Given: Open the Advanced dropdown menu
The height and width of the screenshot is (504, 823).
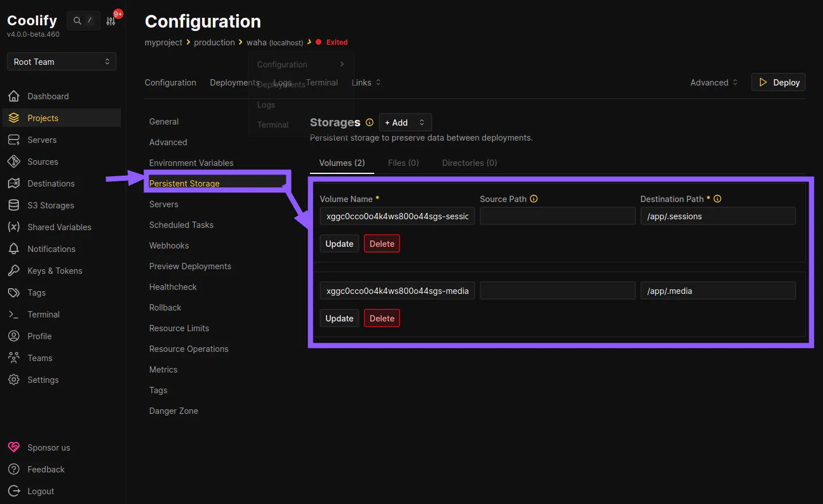Looking at the screenshot, I should click(713, 83).
